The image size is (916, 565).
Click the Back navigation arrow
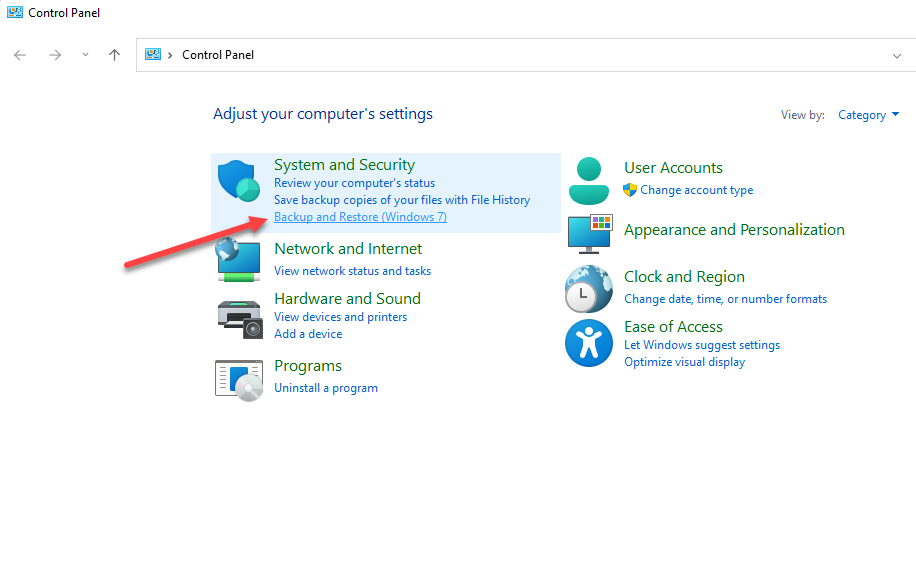tap(20, 55)
